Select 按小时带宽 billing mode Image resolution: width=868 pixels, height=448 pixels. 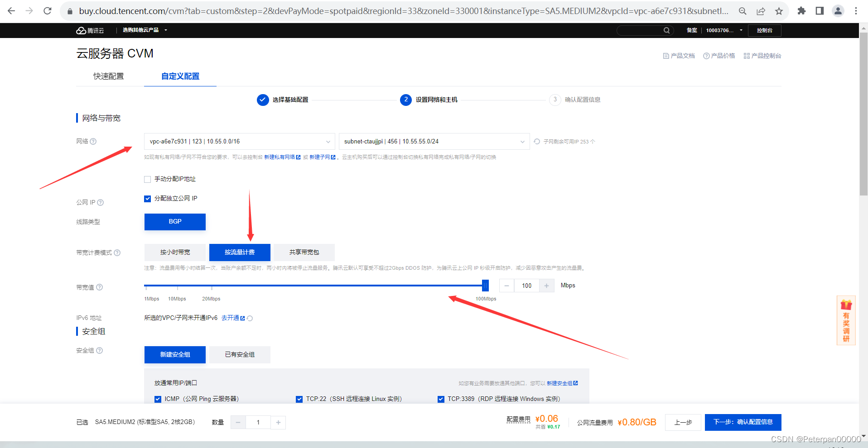pos(175,253)
